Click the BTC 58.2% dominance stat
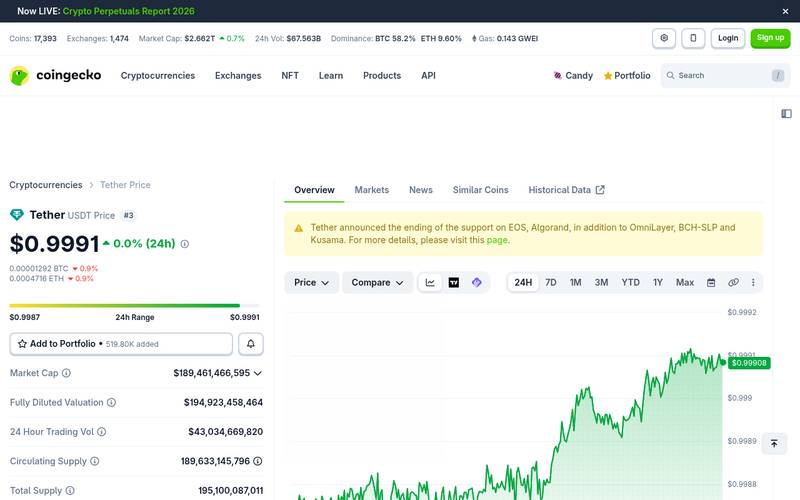800x500 pixels. 395,39
